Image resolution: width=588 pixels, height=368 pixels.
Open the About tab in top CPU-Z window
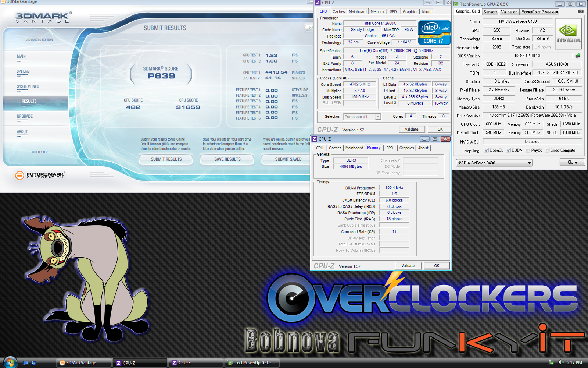pyautogui.click(x=427, y=12)
